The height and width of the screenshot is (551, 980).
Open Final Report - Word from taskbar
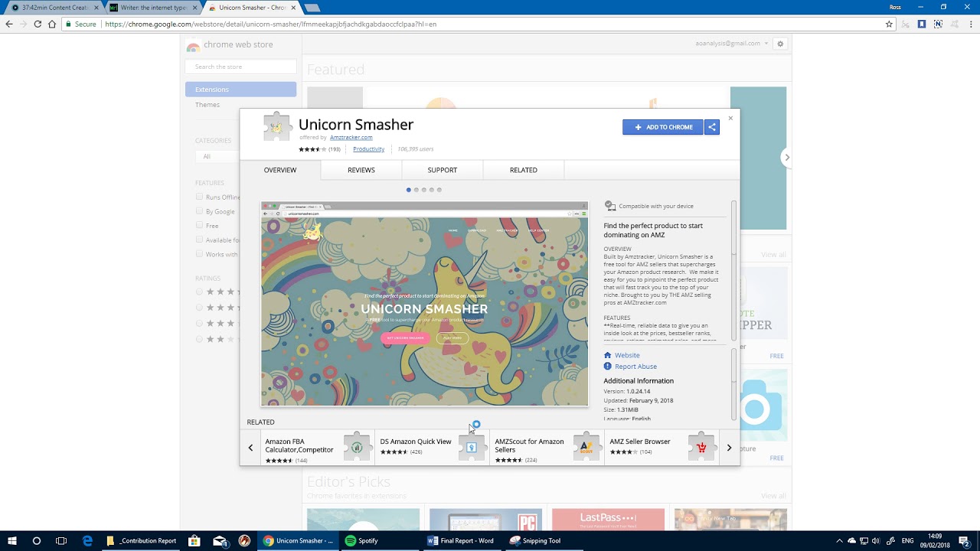pos(460,540)
